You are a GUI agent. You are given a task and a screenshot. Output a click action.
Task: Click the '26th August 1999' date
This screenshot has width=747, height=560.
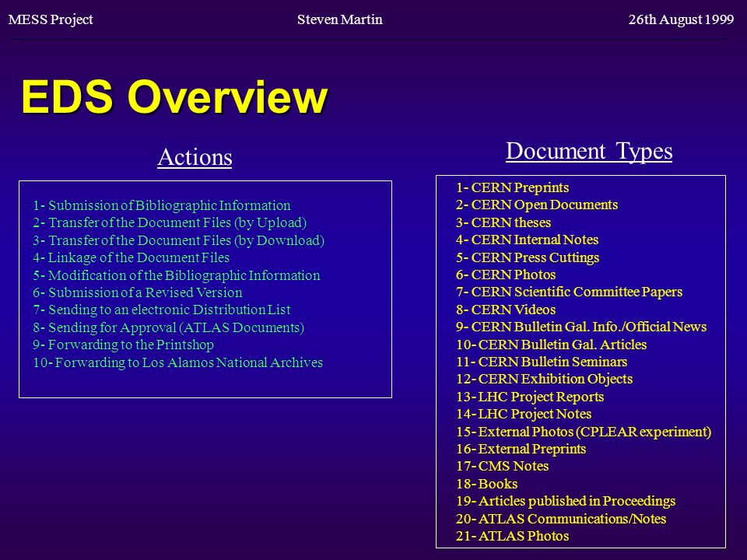pyautogui.click(x=681, y=19)
